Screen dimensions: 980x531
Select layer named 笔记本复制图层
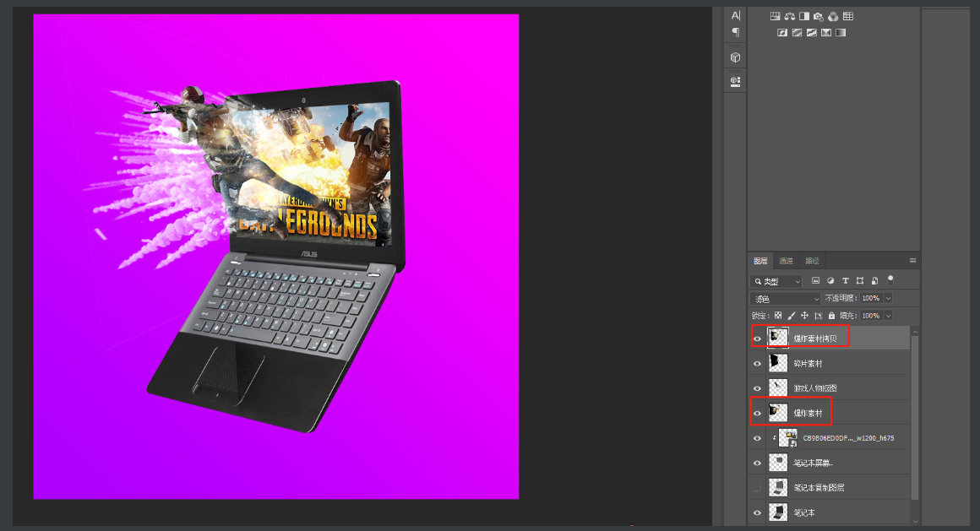pyautogui.click(x=819, y=487)
